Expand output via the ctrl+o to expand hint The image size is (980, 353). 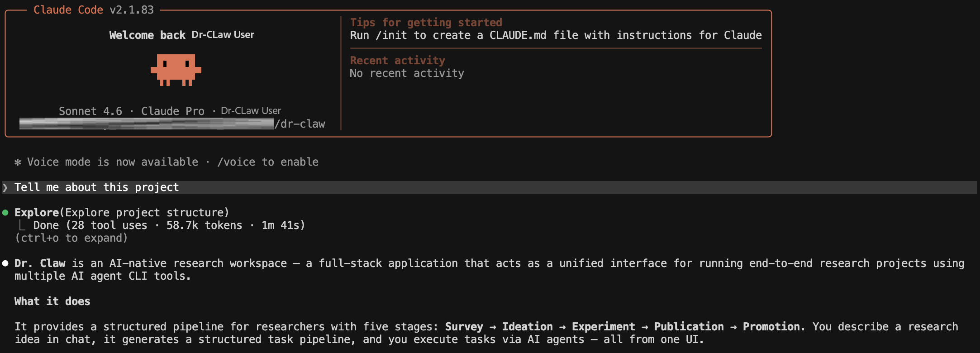click(x=71, y=238)
